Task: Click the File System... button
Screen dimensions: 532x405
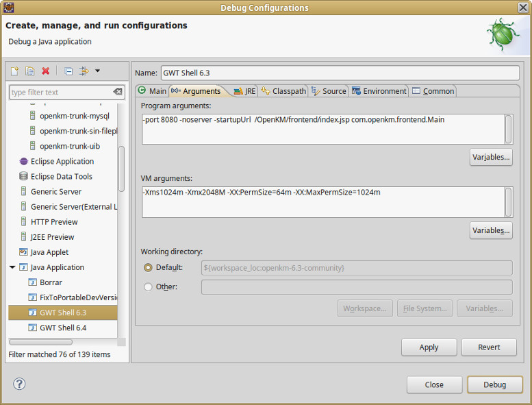Action: [425, 308]
